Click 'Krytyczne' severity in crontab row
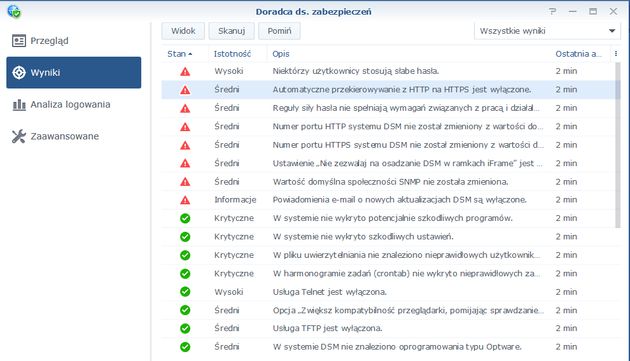This screenshot has height=361, width=630. pos(234,274)
